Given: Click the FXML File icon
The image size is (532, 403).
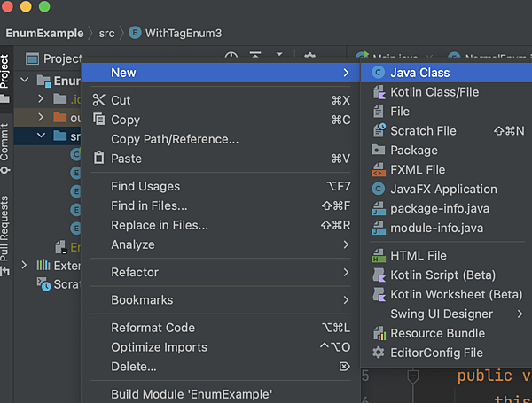Looking at the screenshot, I should pyautogui.click(x=379, y=169).
